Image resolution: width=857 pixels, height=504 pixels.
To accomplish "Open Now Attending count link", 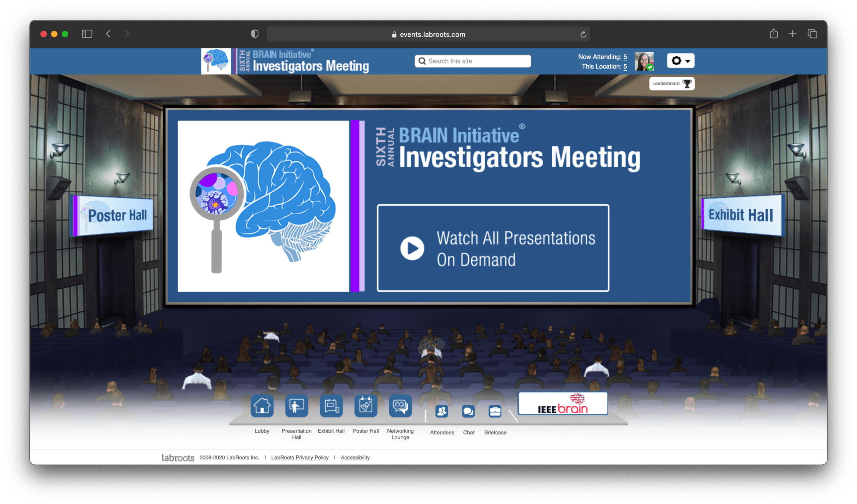I will point(625,57).
